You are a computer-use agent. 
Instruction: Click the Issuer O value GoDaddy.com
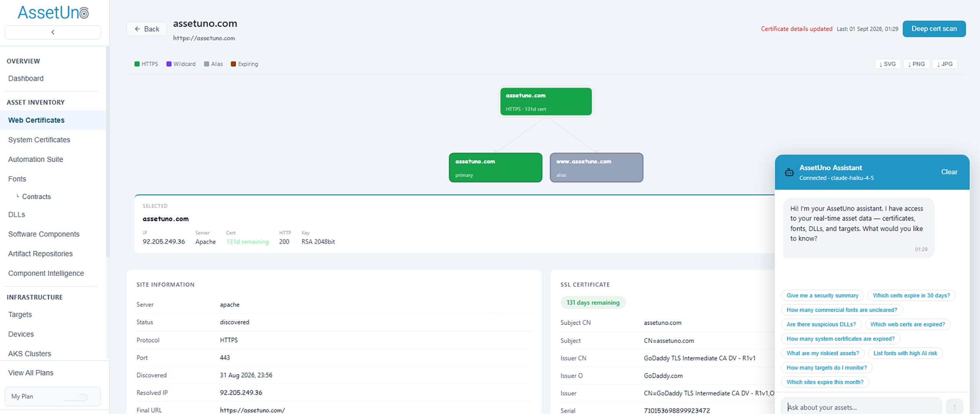663,376
